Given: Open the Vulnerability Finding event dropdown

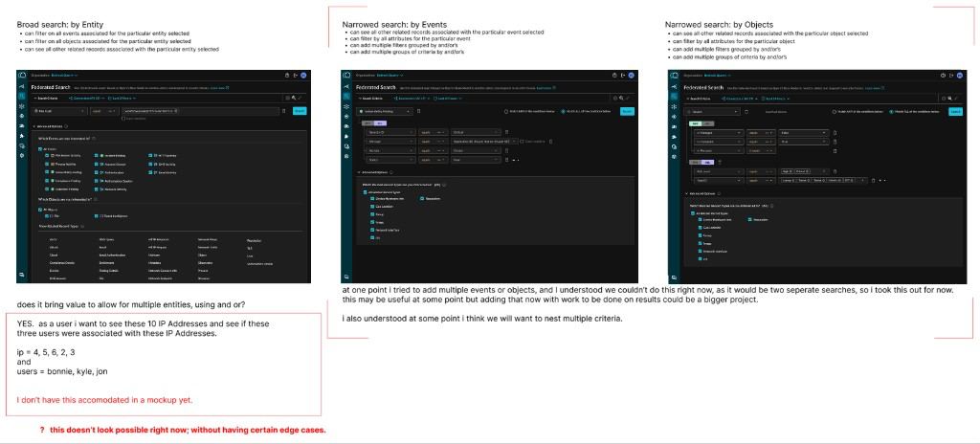Looking at the screenshot, I should 385,111.
